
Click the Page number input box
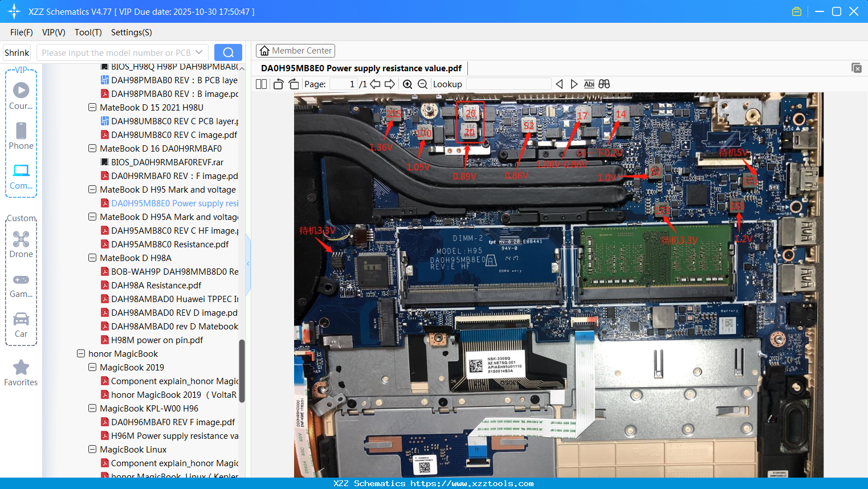coord(343,84)
